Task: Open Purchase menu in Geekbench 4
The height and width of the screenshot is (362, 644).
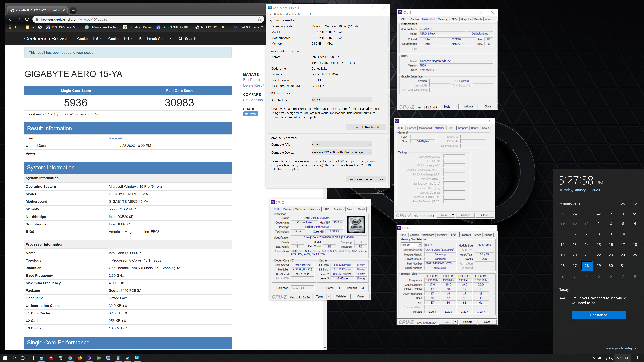Action: tap(298, 14)
